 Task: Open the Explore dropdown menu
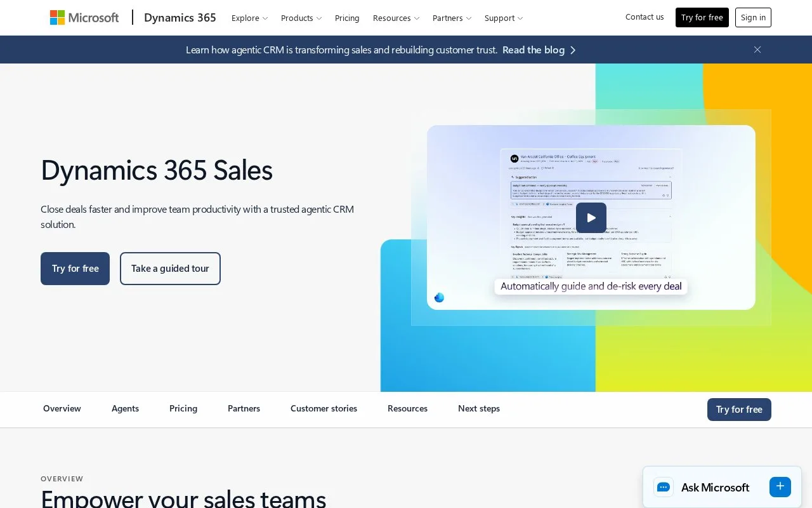pyautogui.click(x=249, y=18)
